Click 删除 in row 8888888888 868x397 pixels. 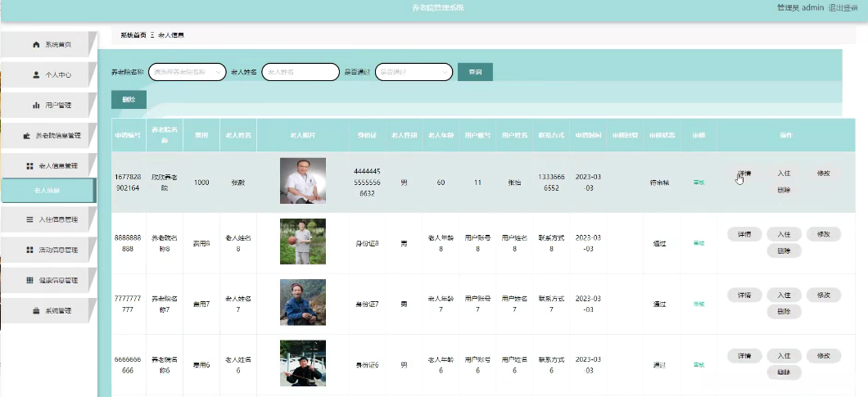coord(784,250)
